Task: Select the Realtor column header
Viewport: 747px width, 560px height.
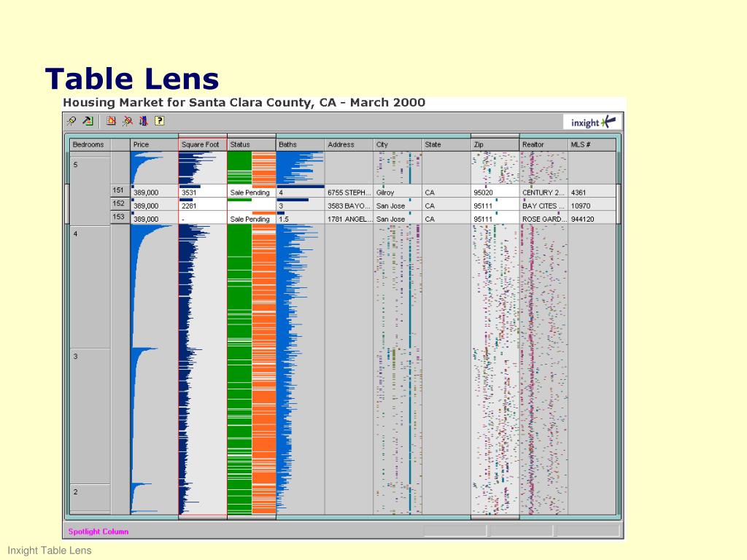Action: coord(543,144)
